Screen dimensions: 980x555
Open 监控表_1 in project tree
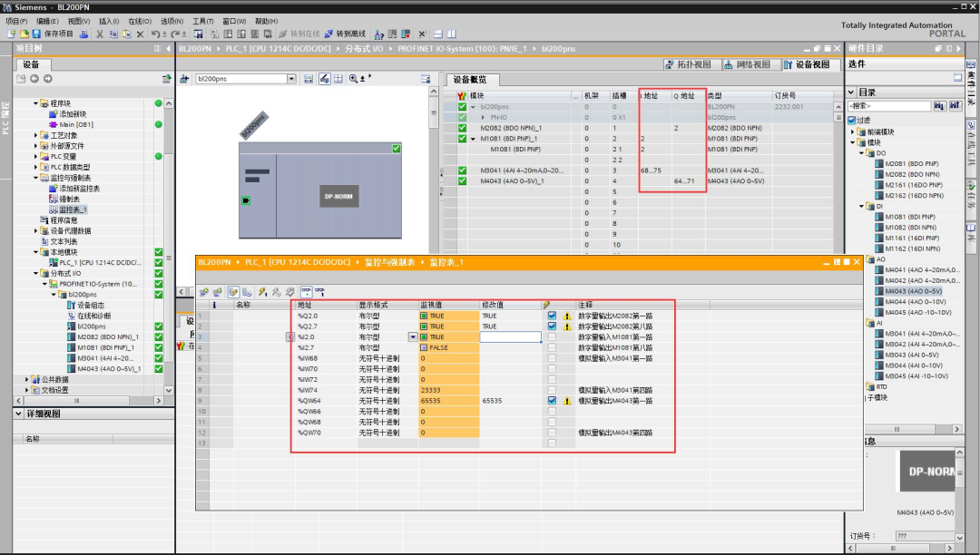73,209
